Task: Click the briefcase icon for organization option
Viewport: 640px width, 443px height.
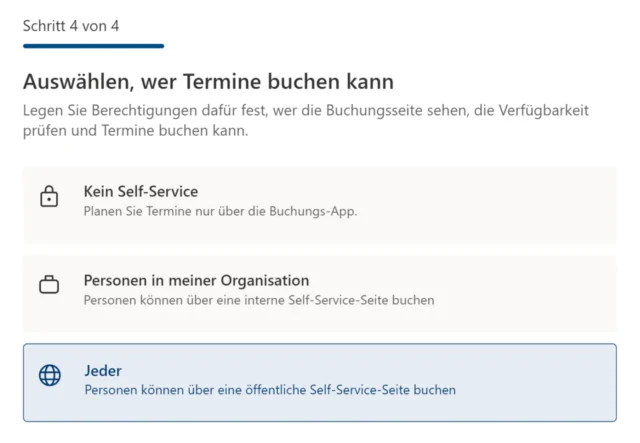Action: (x=49, y=286)
